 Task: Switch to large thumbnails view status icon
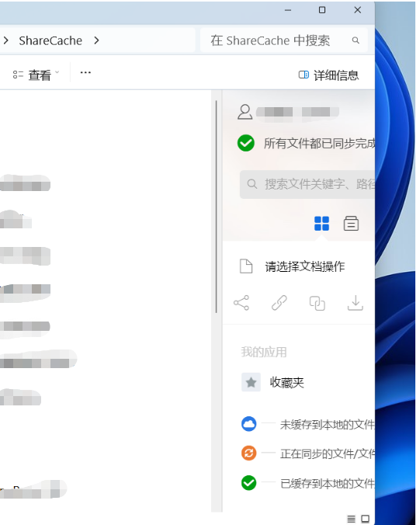pyautogui.click(x=365, y=519)
